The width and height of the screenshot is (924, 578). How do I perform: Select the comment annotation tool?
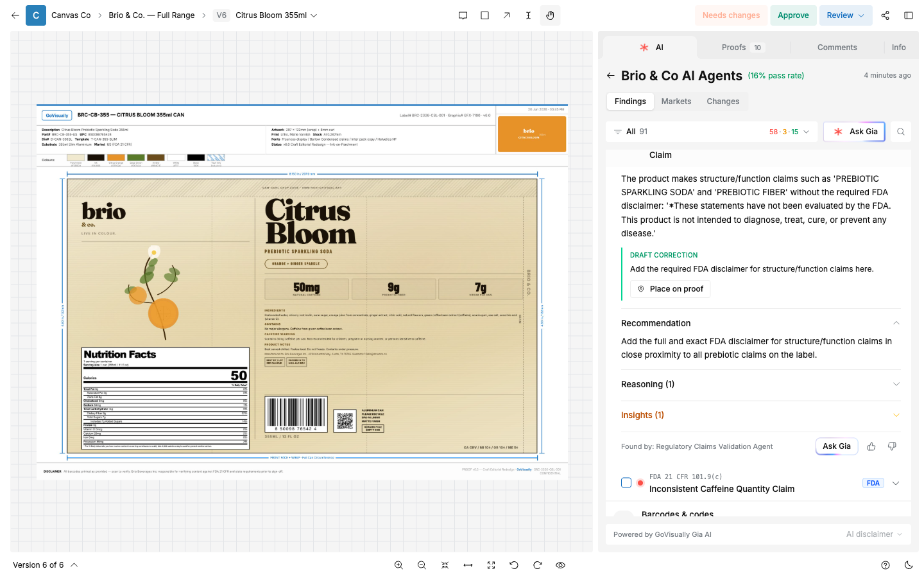tap(463, 15)
